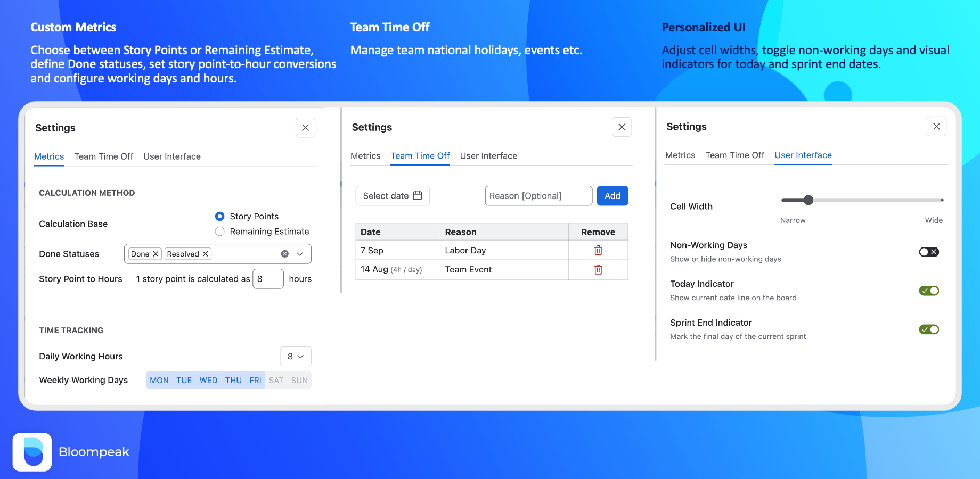This screenshot has width=980, height=479.
Task: Remove the Resolved status tag
Action: click(205, 254)
